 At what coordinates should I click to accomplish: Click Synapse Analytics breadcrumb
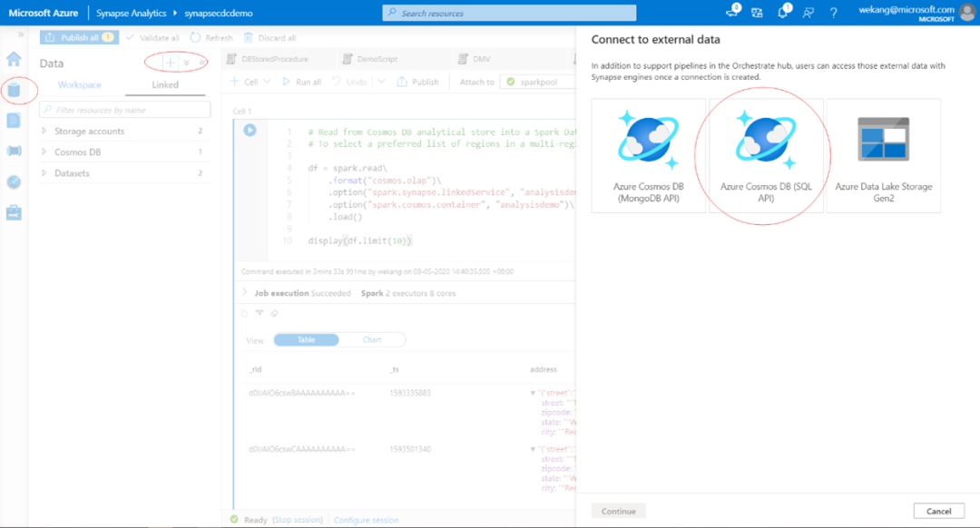(132, 13)
